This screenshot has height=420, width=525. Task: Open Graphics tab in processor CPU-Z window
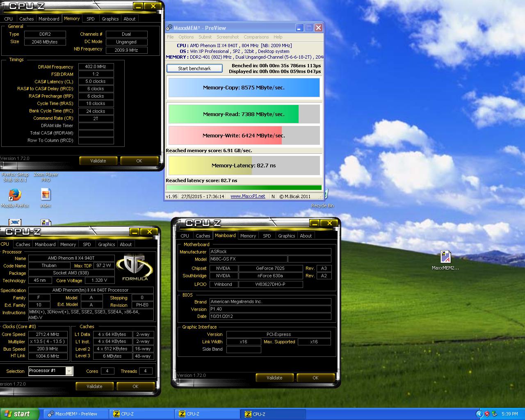click(x=107, y=244)
